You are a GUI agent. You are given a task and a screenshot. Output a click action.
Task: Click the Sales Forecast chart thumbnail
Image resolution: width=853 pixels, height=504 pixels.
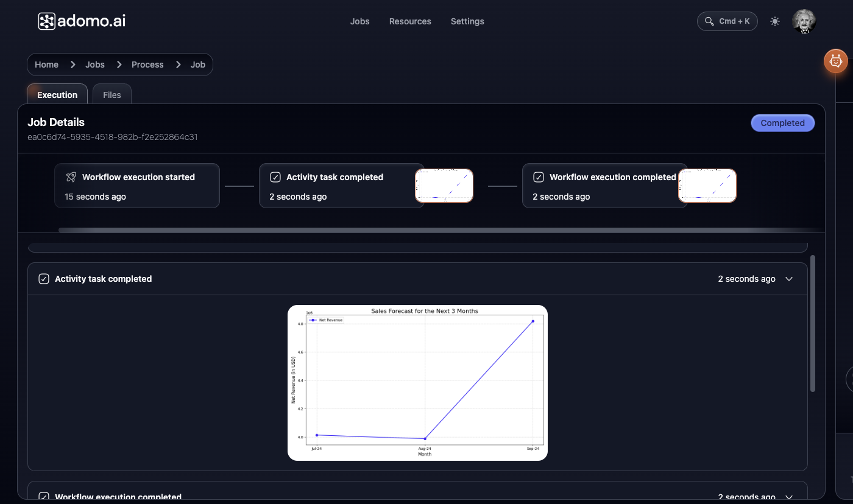pyautogui.click(x=418, y=382)
